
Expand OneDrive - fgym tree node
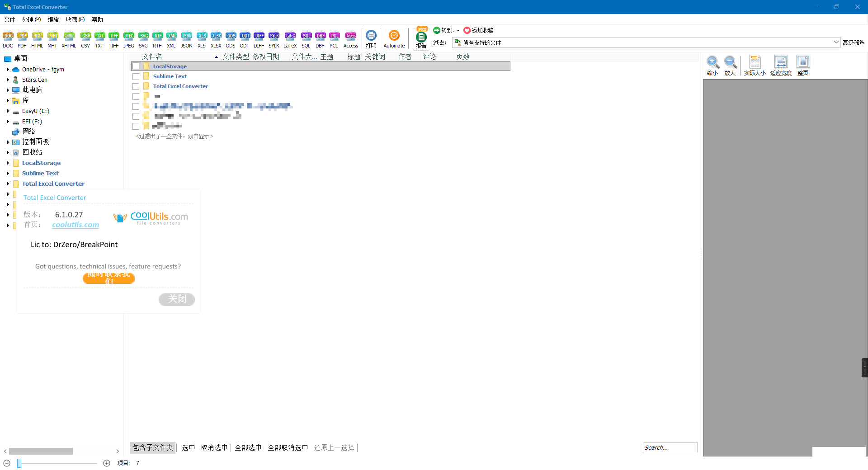pyautogui.click(x=8, y=70)
